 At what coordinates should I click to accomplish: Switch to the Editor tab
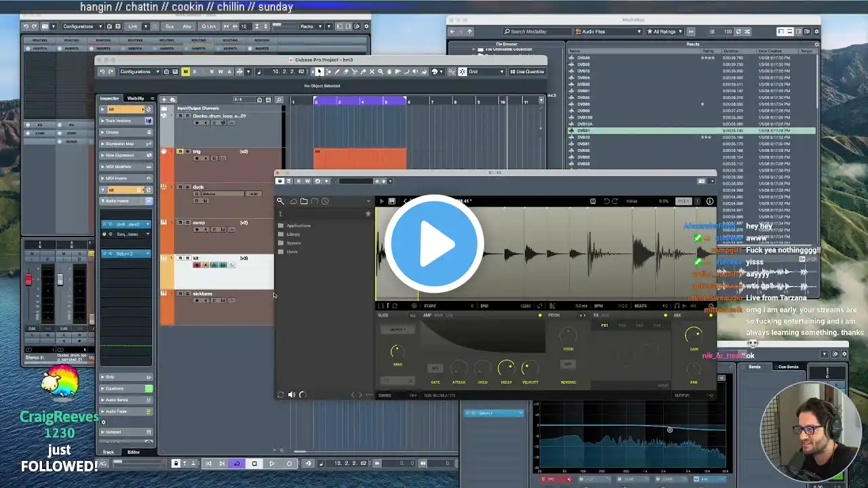[x=134, y=452]
